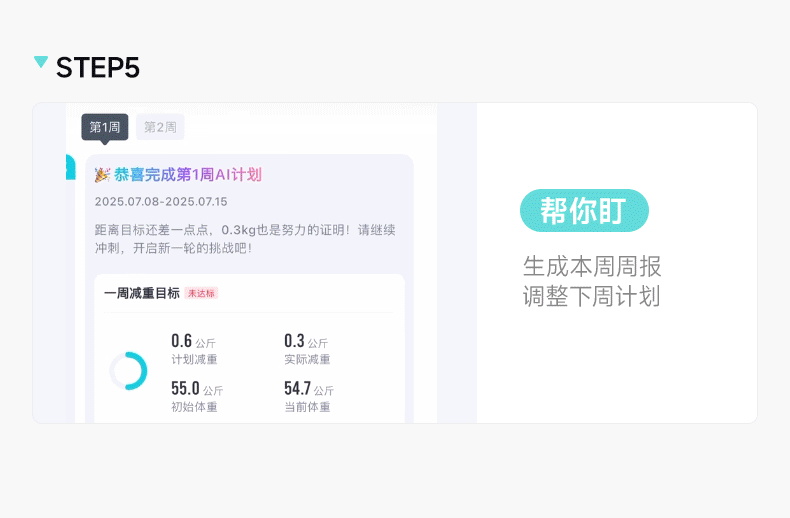The height and width of the screenshot is (518, 790).
Task: Click the 计划减重 label
Action: point(194,360)
